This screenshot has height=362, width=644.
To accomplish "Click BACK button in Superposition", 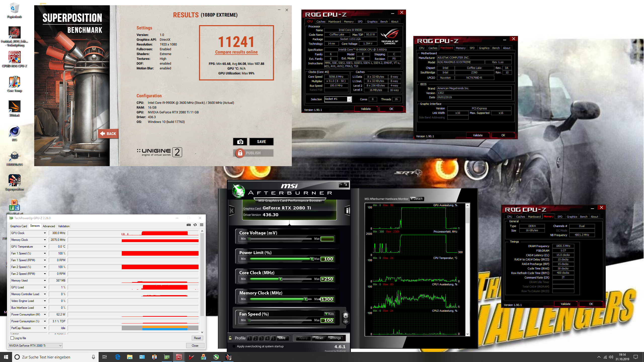I will pyautogui.click(x=108, y=134).
